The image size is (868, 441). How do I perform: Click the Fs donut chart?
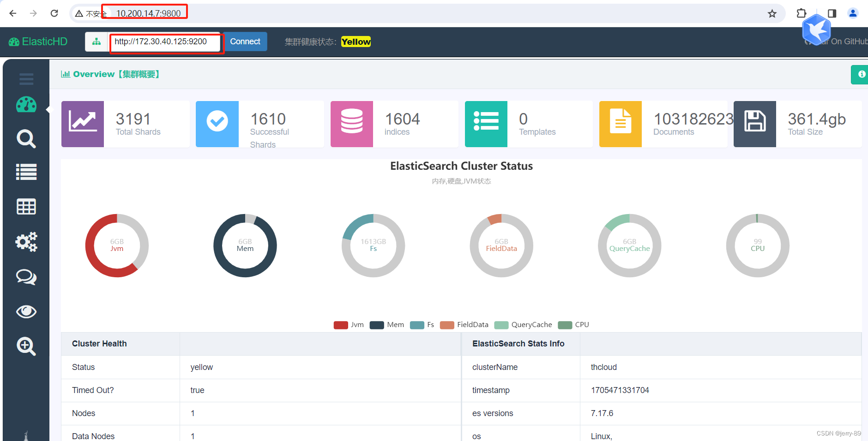tap(373, 245)
